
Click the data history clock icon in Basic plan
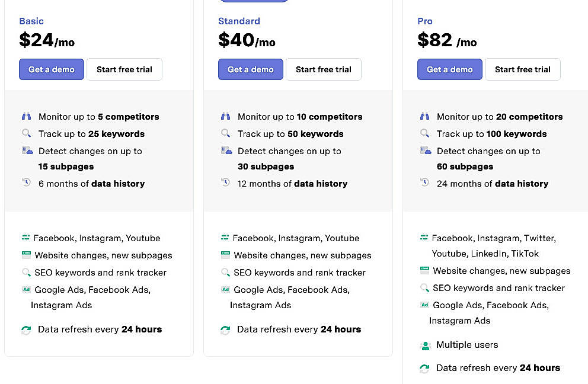click(x=26, y=183)
